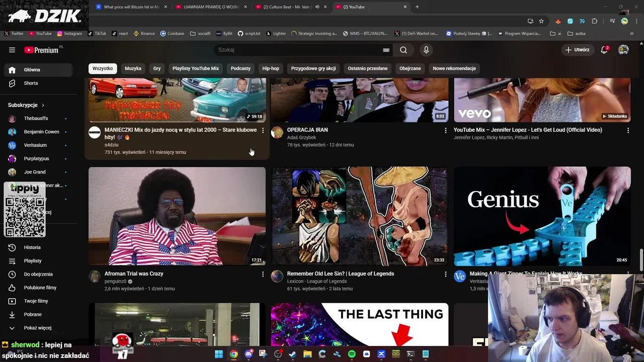Open a new browser tab with plus
Viewport: 644px width, 362px height.
click(417, 7)
